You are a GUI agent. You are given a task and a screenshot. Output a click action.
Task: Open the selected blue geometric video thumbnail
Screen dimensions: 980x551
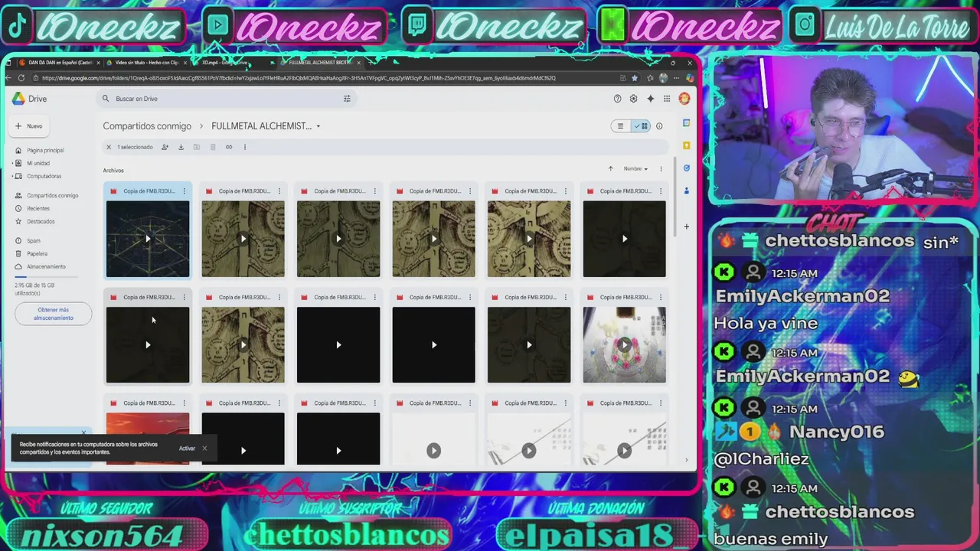coord(148,239)
